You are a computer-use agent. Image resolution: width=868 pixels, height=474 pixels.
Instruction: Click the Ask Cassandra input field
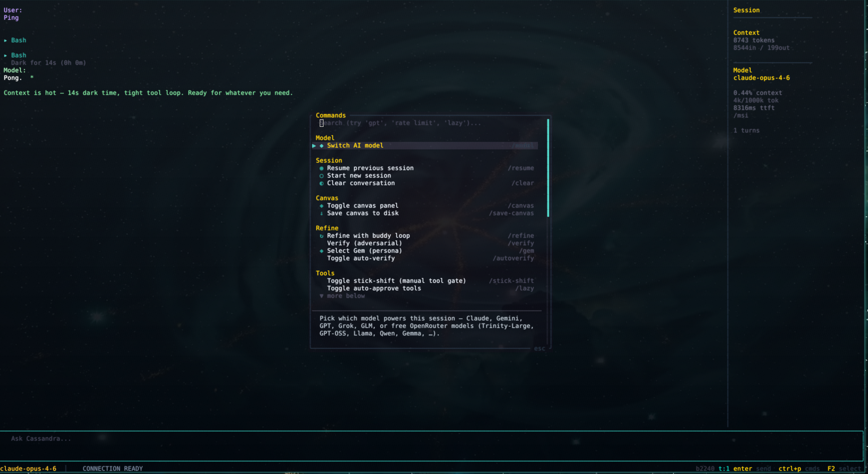(x=141, y=438)
